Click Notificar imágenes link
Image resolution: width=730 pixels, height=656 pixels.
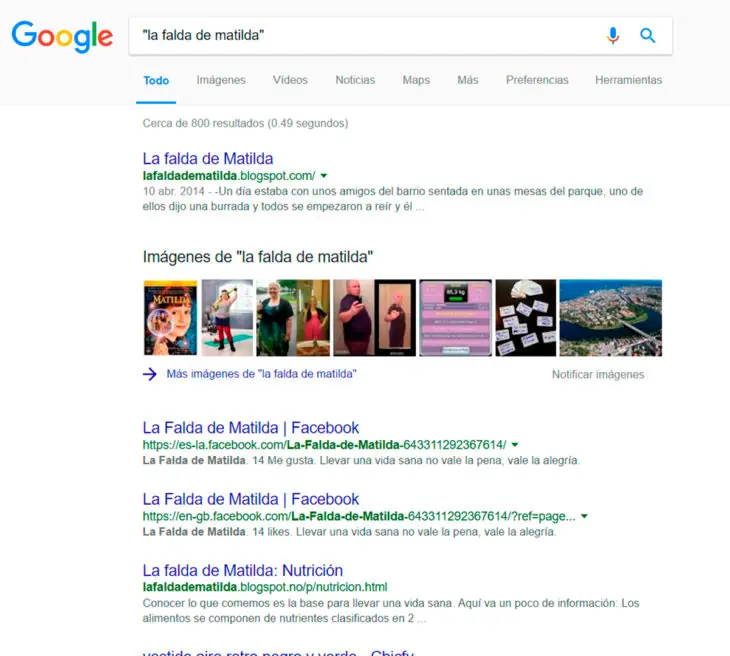tap(598, 375)
